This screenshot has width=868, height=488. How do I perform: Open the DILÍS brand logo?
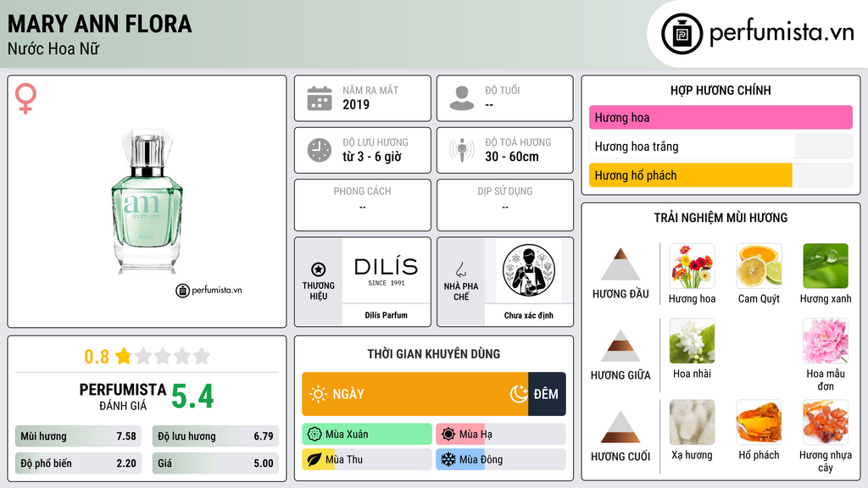tap(386, 271)
